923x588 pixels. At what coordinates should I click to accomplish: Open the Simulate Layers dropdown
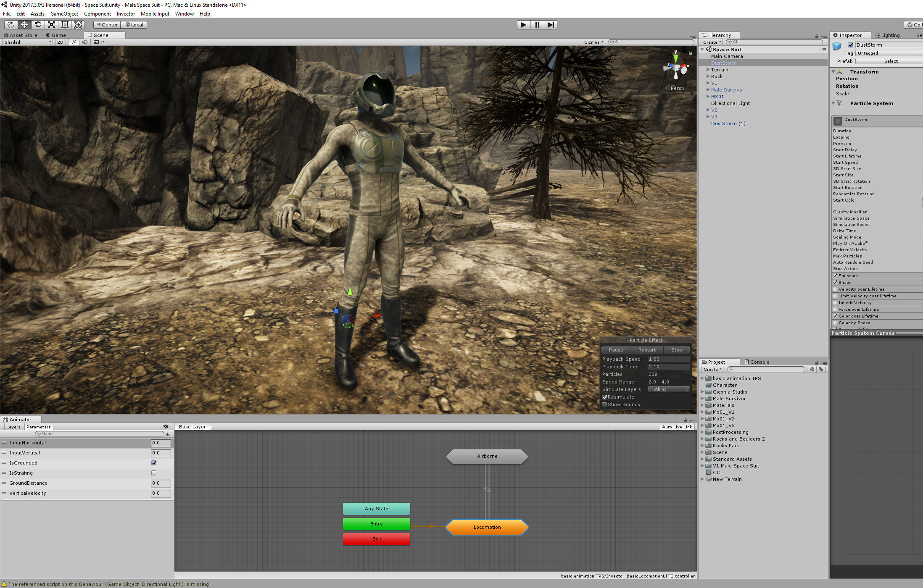[x=669, y=389]
